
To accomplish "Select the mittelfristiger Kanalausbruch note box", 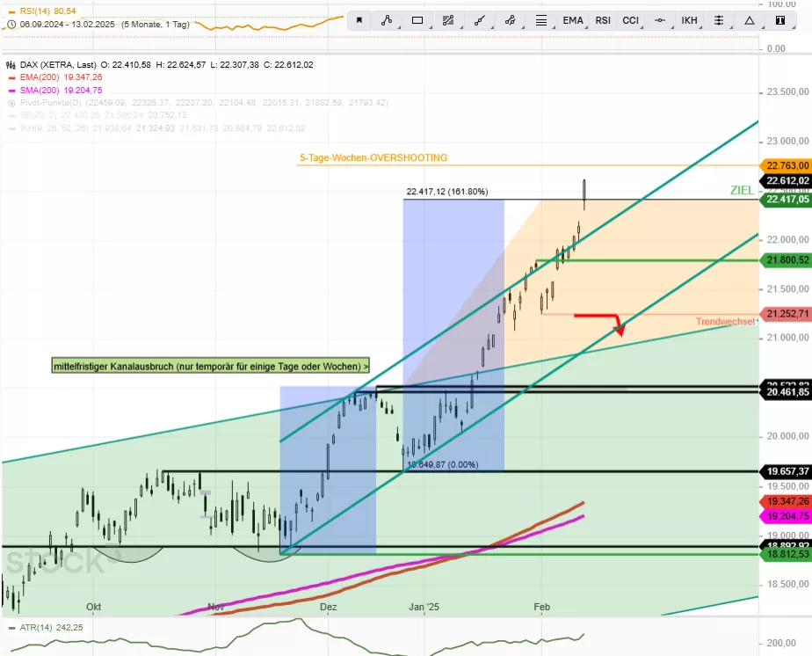I will coord(211,366).
